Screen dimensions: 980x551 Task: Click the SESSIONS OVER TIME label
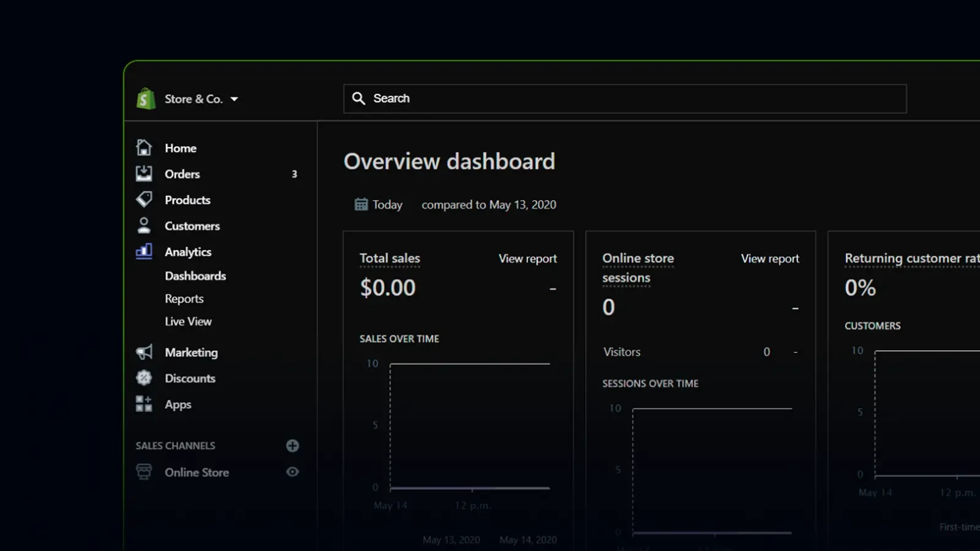[x=650, y=383]
